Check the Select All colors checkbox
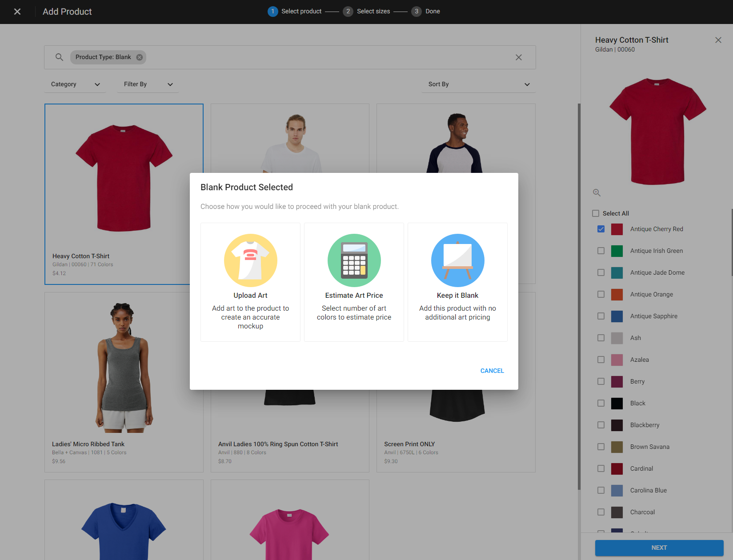 coord(596,213)
